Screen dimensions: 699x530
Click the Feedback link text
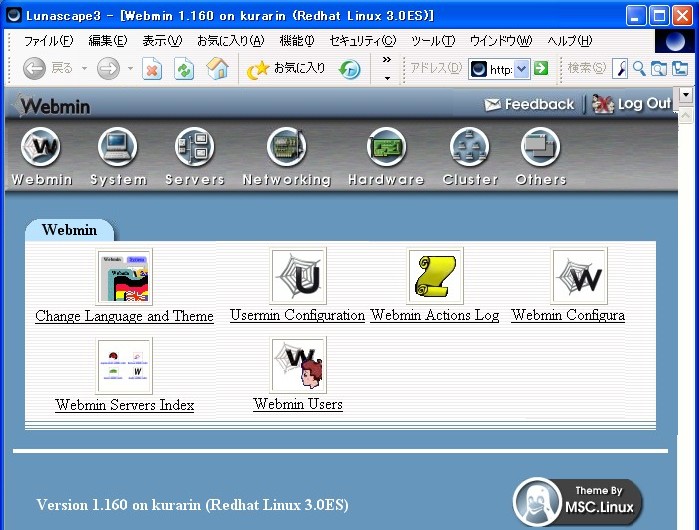tap(539, 104)
